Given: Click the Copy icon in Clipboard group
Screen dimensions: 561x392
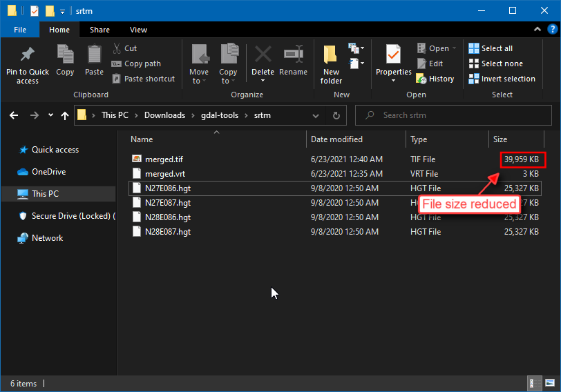Looking at the screenshot, I should (x=65, y=55).
